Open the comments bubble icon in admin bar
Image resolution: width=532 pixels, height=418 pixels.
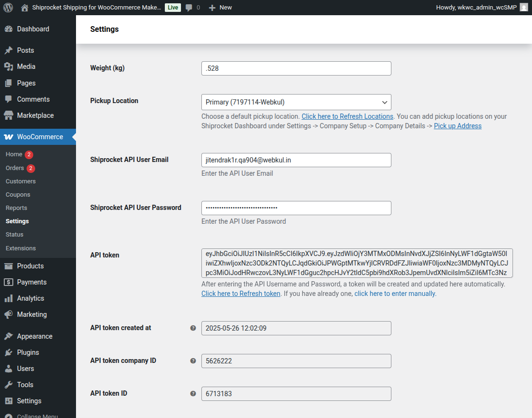coord(189,8)
